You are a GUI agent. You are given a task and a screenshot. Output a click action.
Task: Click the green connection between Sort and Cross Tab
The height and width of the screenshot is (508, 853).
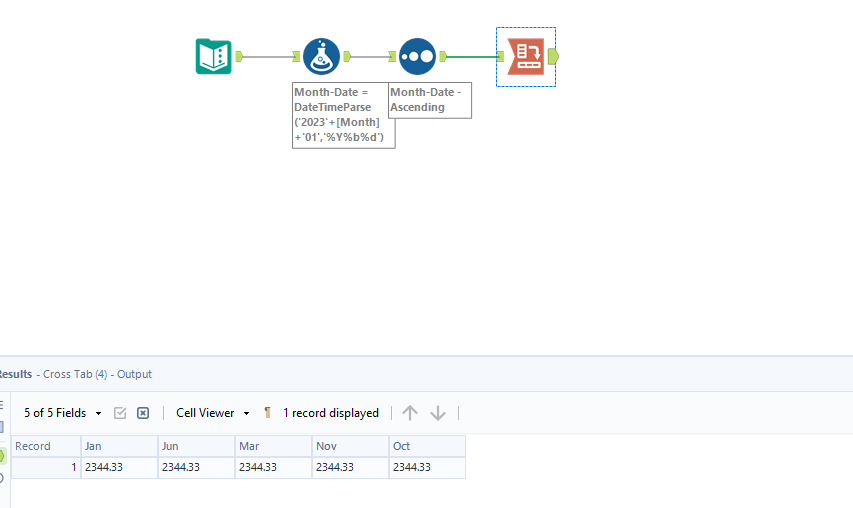pyautogui.click(x=472, y=57)
